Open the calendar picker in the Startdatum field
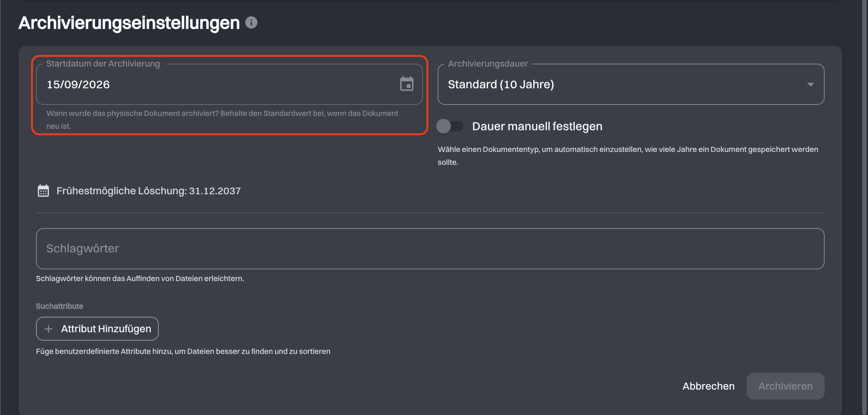The image size is (868, 415). coord(406,84)
